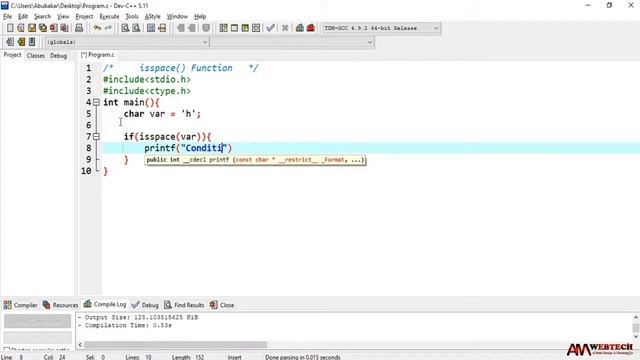Open the AStyle menu
The width and height of the screenshot is (640, 360).
(153, 16)
